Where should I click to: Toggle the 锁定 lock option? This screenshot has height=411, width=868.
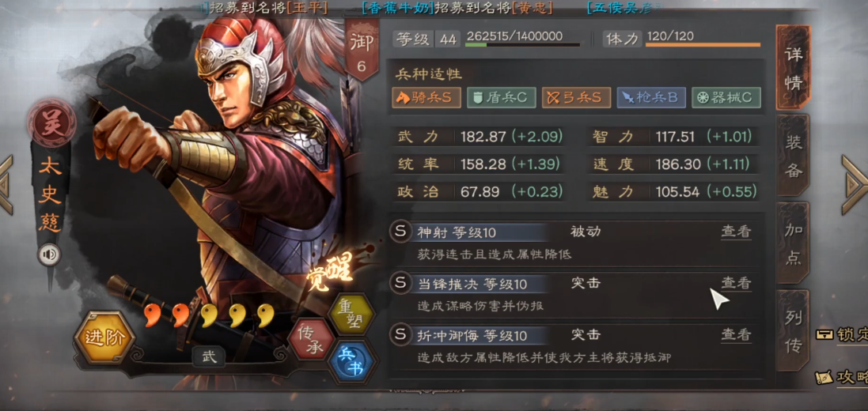(x=842, y=335)
